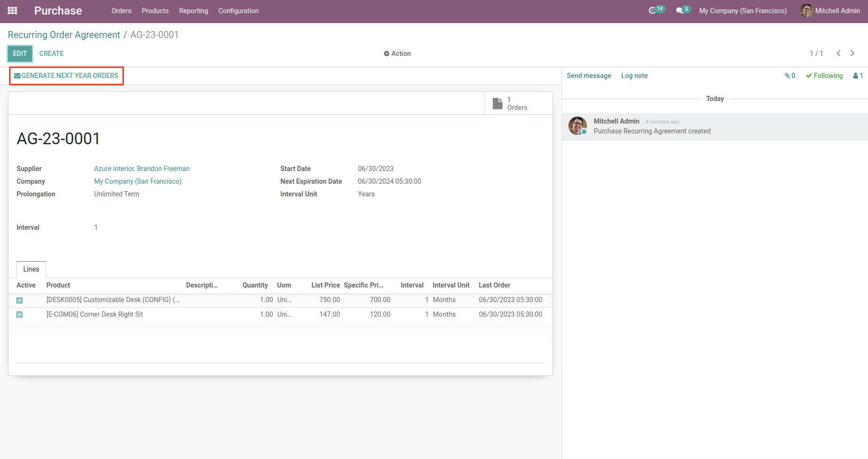Click the [DESK0005] Customizable Desk product cell
The height and width of the screenshot is (459, 868).
click(x=113, y=300)
